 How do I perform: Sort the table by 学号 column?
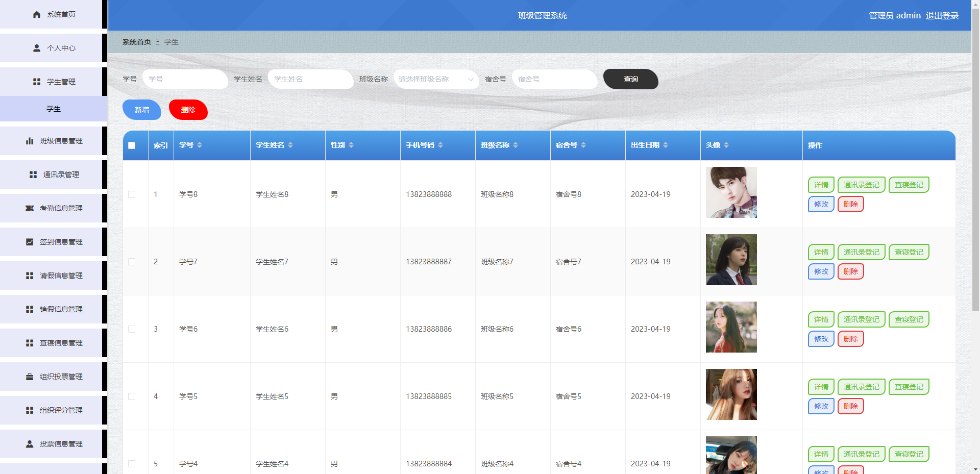(x=201, y=145)
